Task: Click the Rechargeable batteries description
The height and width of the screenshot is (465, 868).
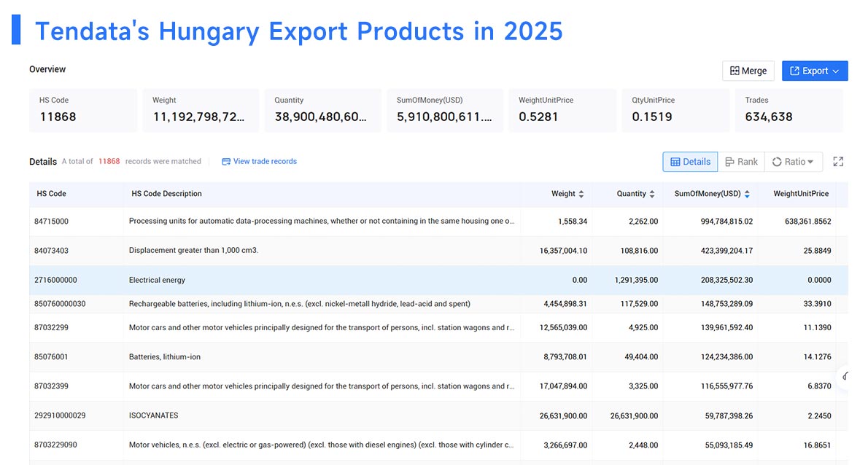Action: tap(300, 303)
